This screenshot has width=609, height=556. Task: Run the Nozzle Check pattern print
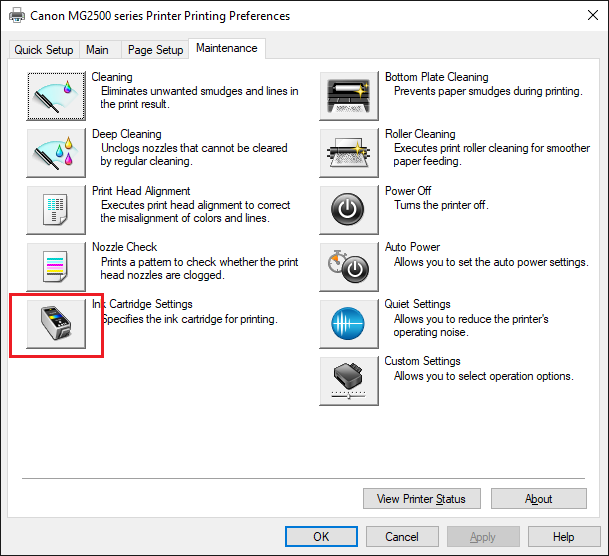56,265
